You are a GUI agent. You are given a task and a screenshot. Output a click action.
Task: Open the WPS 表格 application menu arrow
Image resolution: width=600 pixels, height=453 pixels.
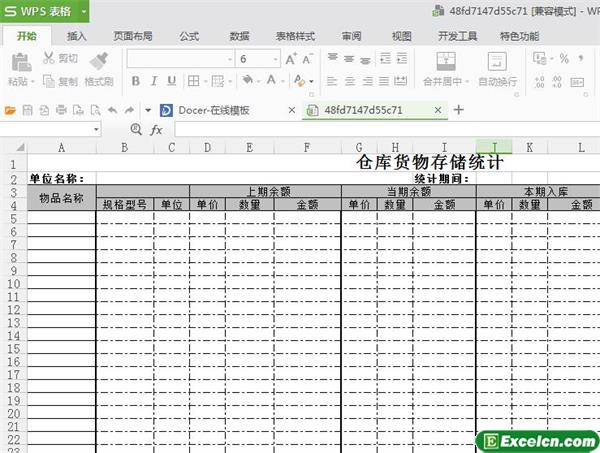84,11
